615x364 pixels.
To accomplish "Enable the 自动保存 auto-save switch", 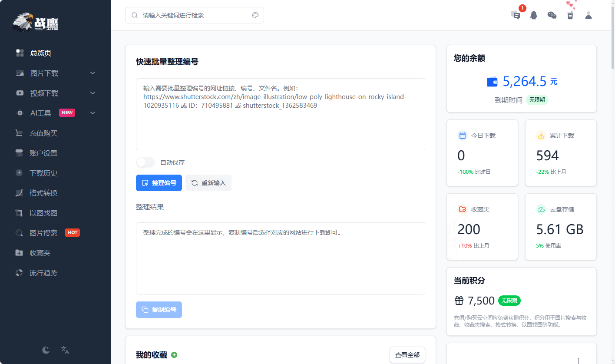I will [x=145, y=162].
